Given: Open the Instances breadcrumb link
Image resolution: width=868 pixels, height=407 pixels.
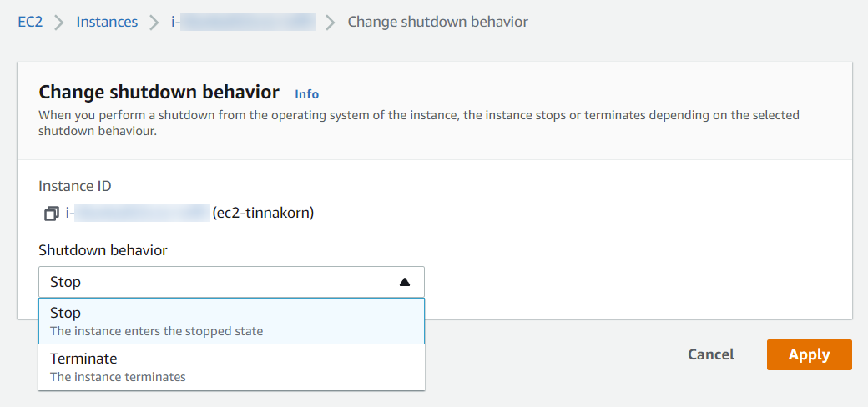Looking at the screenshot, I should coord(107,23).
